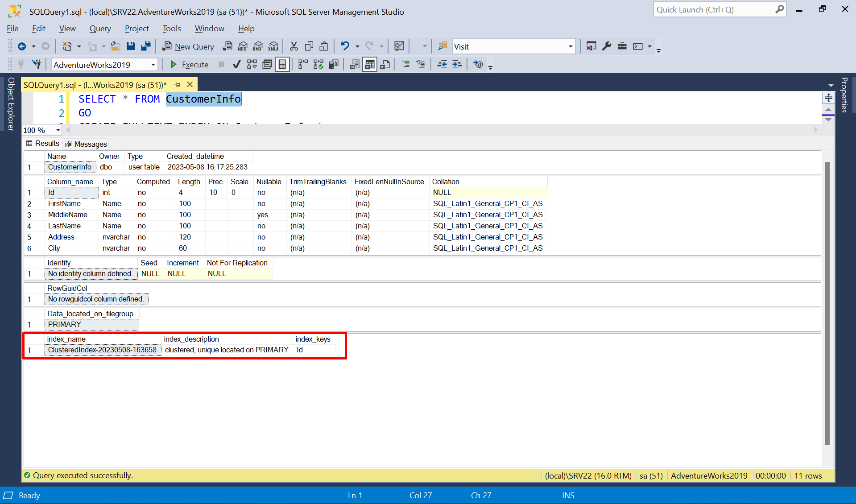The height and width of the screenshot is (504, 856).
Task: Open a New Query window
Action: click(188, 46)
